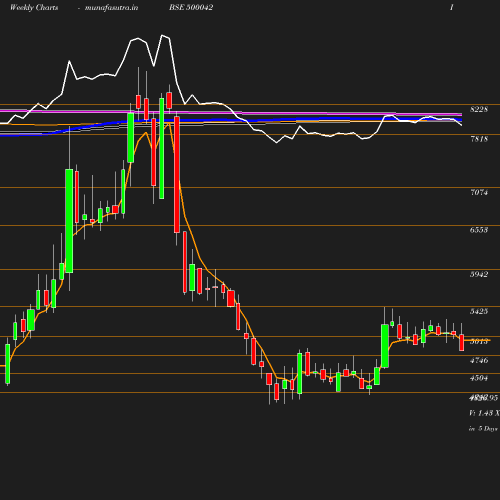Screen dimensions: 500x500
Task: Click the 4504 price level label
Action: click(479, 378)
